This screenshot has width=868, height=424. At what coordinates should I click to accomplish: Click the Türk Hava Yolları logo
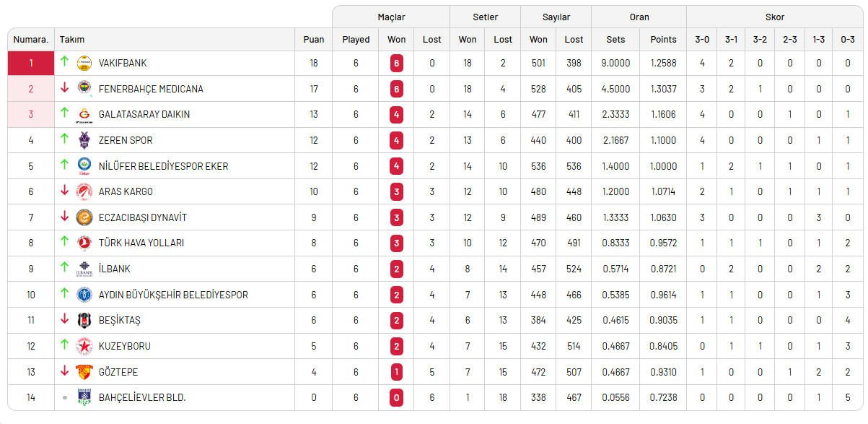point(84,243)
